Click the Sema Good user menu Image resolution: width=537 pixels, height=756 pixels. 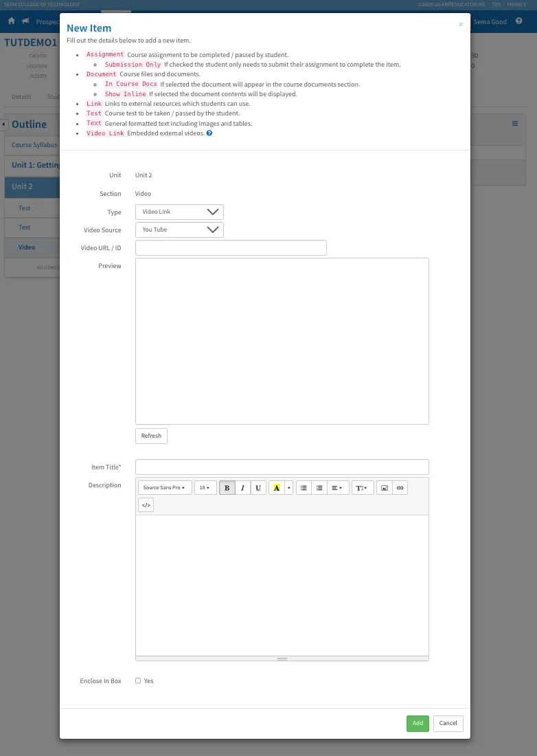click(x=490, y=22)
